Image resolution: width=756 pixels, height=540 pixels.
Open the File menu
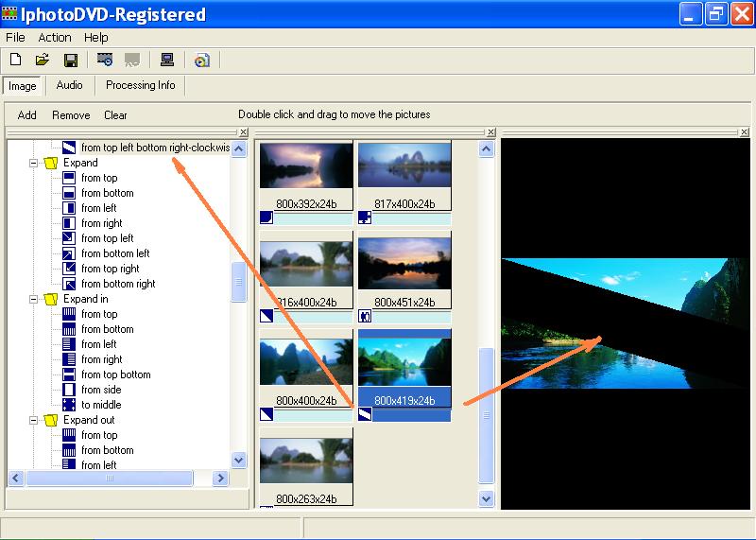pos(15,38)
